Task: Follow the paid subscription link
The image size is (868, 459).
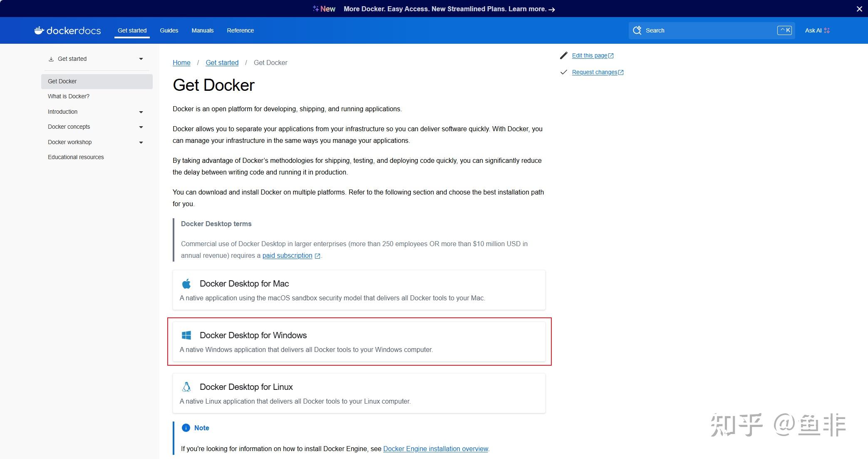Action: pos(287,255)
